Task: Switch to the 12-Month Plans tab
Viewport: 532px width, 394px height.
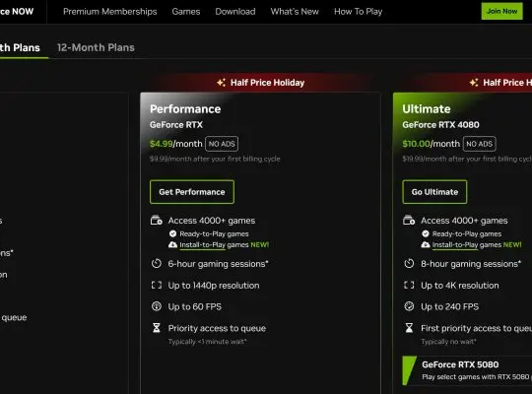Action: point(96,47)
